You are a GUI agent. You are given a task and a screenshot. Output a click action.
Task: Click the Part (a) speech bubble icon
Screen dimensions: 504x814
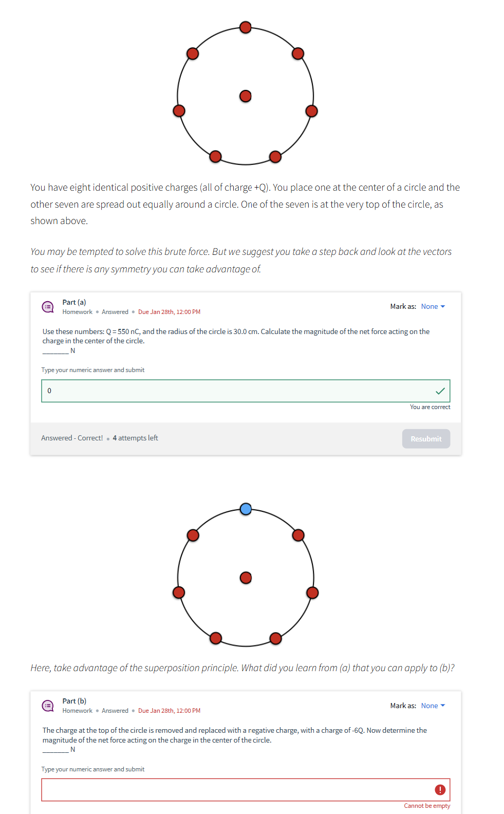pyautogui.click(x=48, y=307)
